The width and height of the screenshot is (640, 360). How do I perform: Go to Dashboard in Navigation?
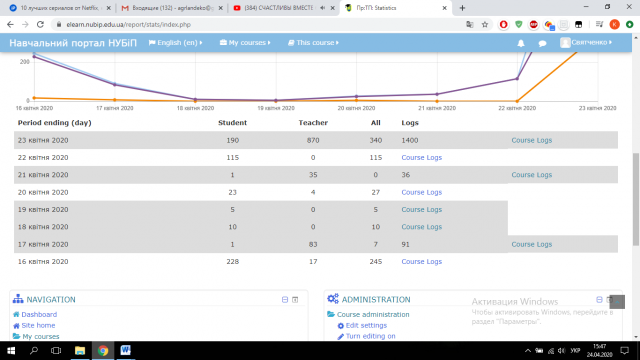tap(39, 314)
